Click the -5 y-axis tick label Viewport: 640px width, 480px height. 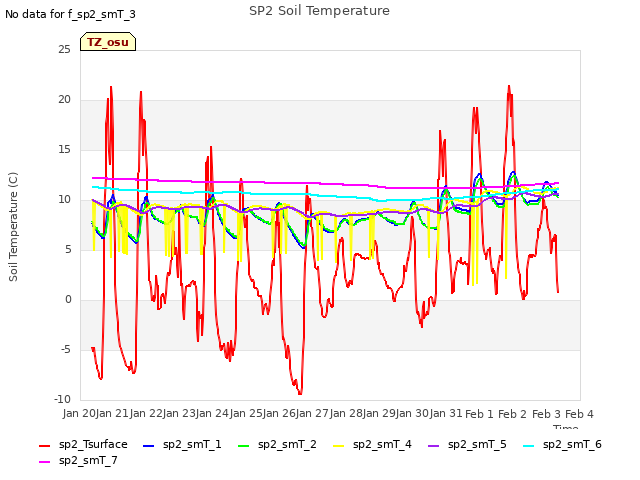pos(66,349)
